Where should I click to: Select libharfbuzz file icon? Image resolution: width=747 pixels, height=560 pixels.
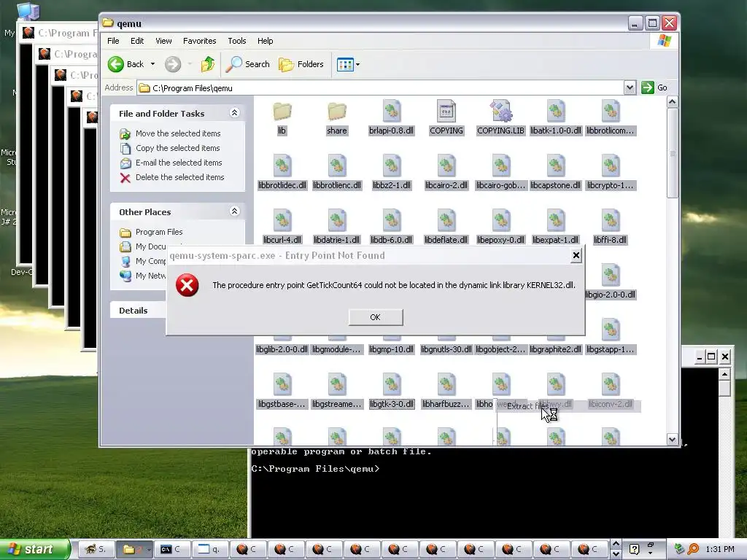click(x=446, y=385)
